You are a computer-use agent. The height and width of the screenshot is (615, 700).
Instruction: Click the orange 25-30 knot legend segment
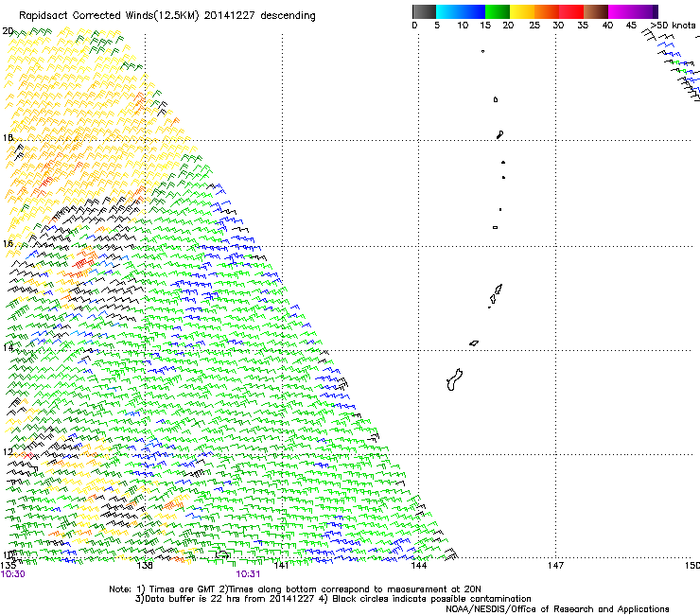click(547, 11)
